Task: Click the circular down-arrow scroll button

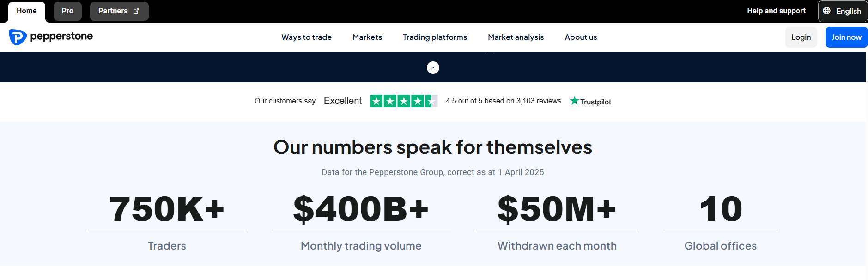Action: coord(433,67)
